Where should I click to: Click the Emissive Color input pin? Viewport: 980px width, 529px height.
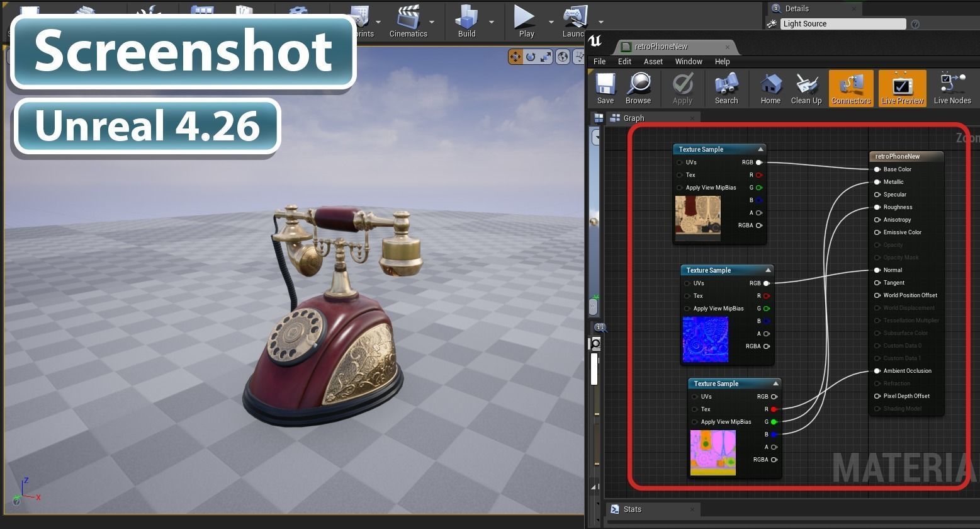click(877, 232)
